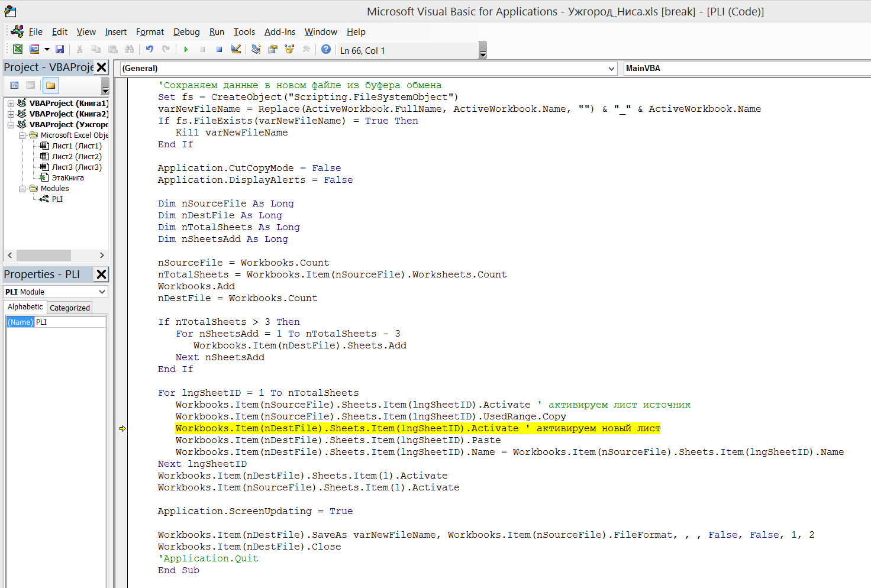Open the Run menu
Image resolution: width=871 pixels, height=588 pixels.
tap(217, 32)
